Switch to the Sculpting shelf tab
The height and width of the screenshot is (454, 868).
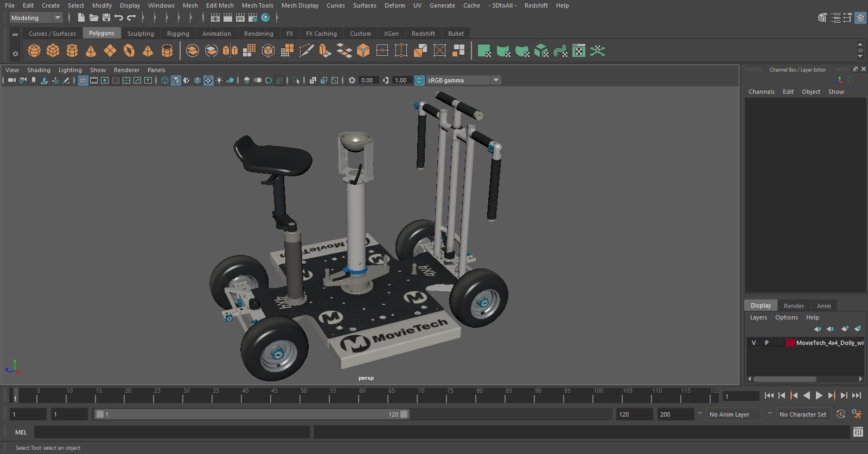[x=141, y=34]
